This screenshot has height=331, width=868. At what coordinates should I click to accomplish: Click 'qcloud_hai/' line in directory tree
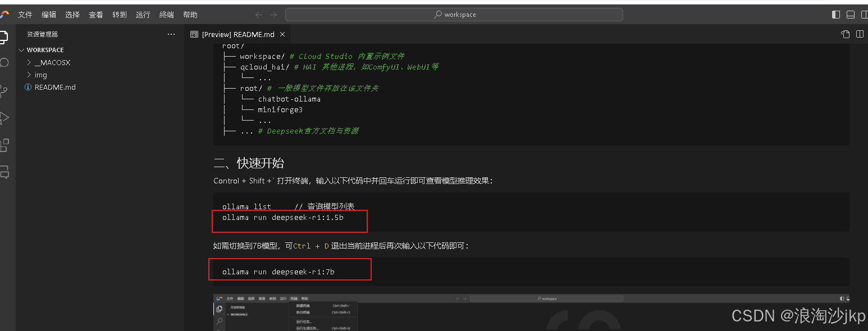339,67
